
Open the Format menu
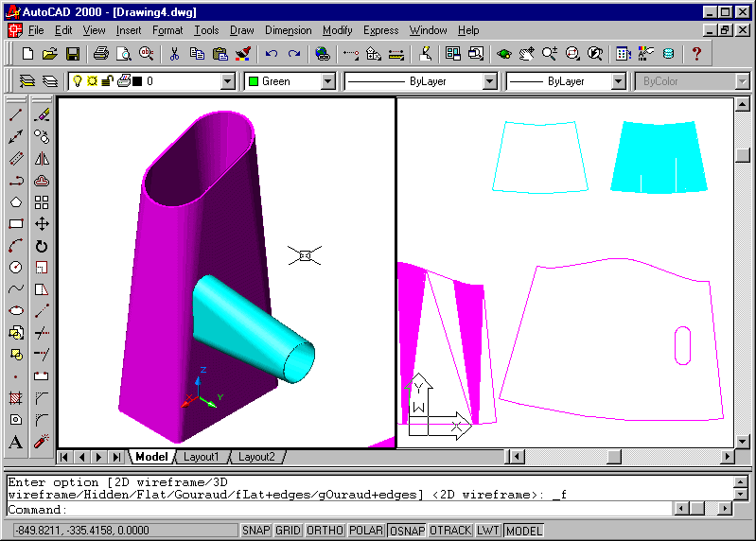click(167, 30)
